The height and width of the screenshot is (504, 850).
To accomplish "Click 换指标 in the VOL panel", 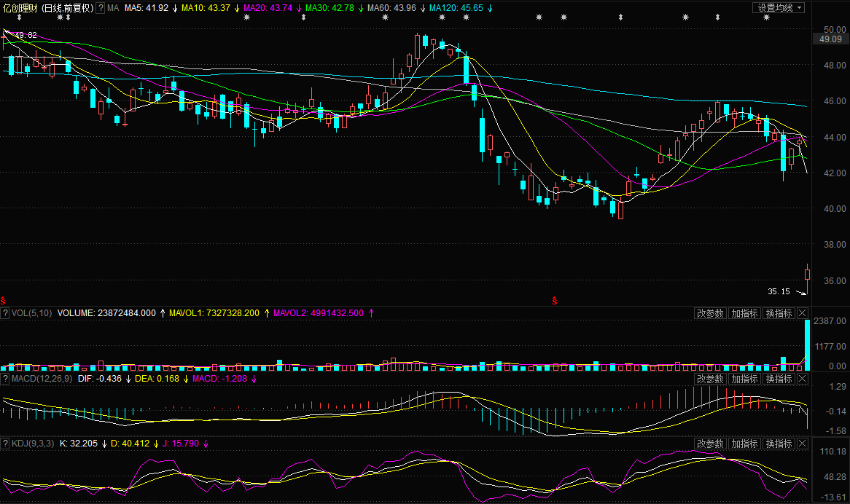I will click(779, 313).
